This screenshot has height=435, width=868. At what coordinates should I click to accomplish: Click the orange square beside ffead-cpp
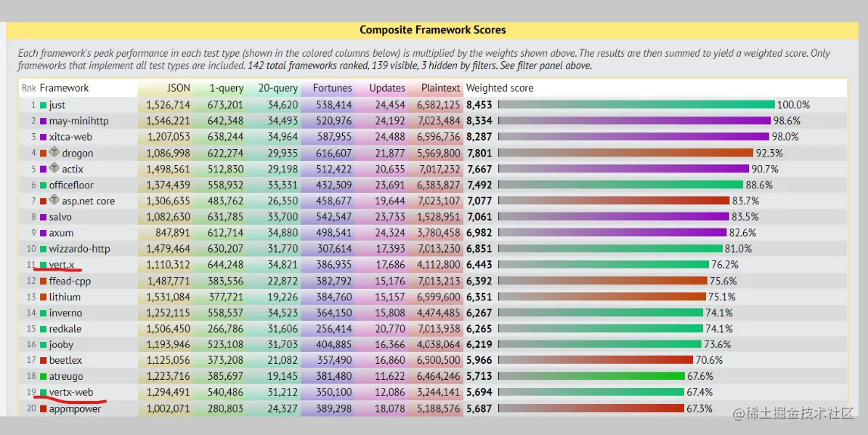tap(43, 281)
